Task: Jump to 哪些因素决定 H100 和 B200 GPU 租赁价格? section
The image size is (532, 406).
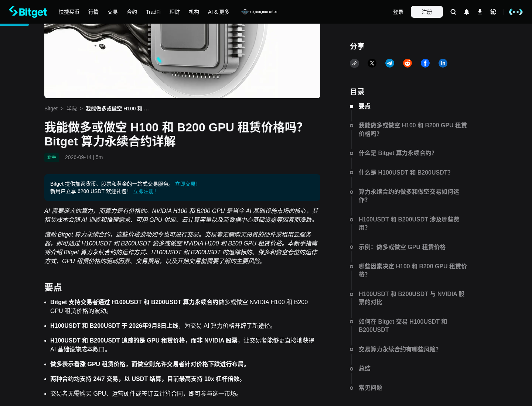Action: tap(413, 270)
